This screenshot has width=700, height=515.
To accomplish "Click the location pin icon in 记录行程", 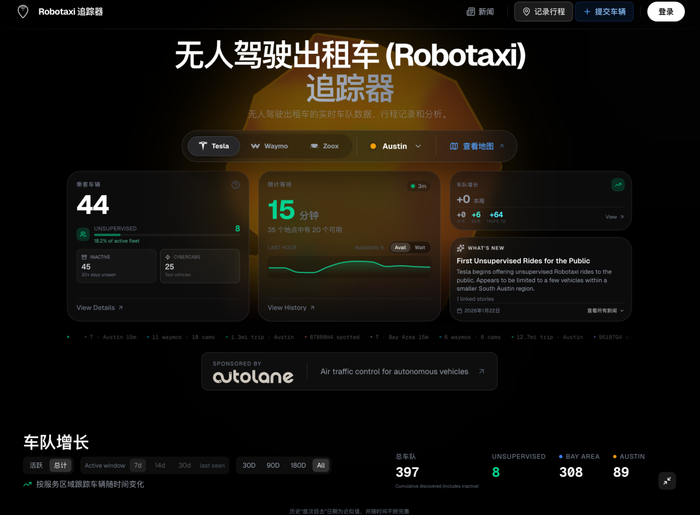I will coord(526,12).
